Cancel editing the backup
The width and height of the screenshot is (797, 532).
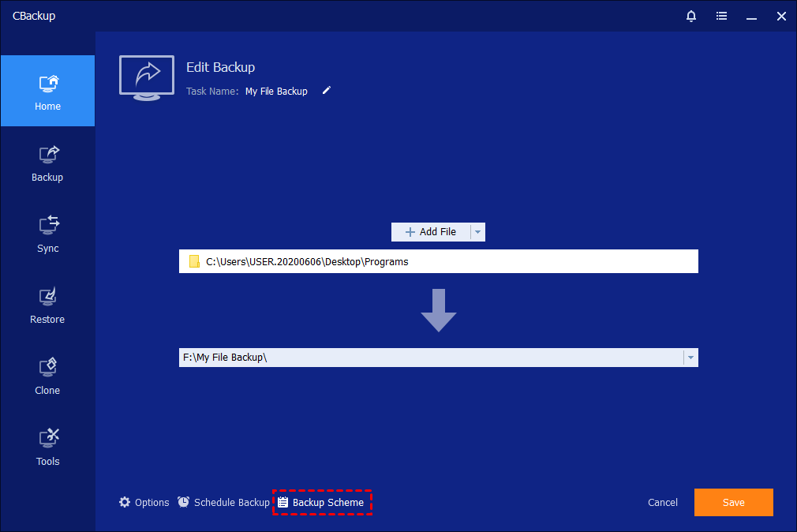[662, 503]
